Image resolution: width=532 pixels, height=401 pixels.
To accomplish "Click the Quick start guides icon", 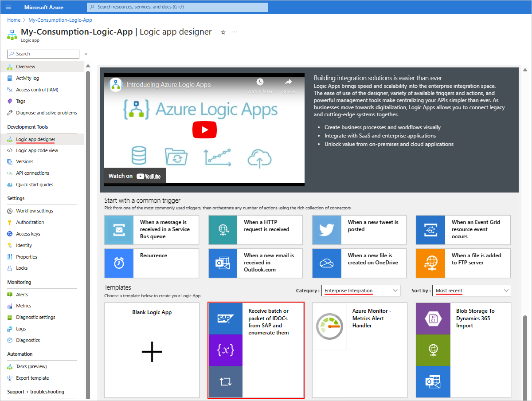I will click(x=10, y=185).
